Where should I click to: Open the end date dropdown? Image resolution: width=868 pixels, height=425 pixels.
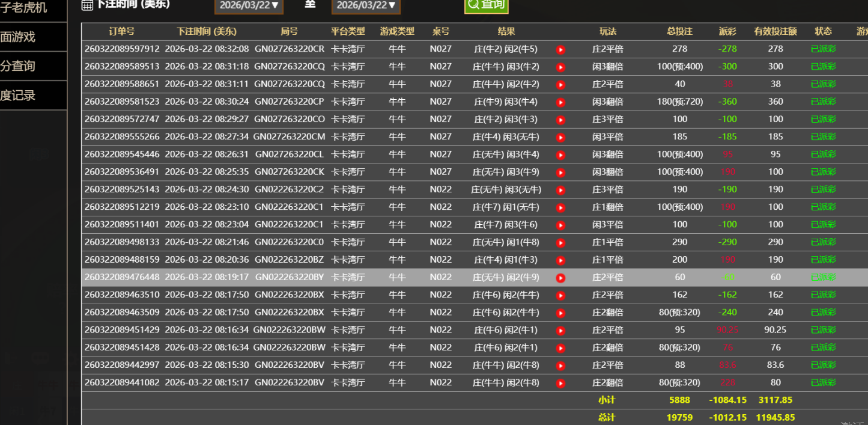click(366, 5)
